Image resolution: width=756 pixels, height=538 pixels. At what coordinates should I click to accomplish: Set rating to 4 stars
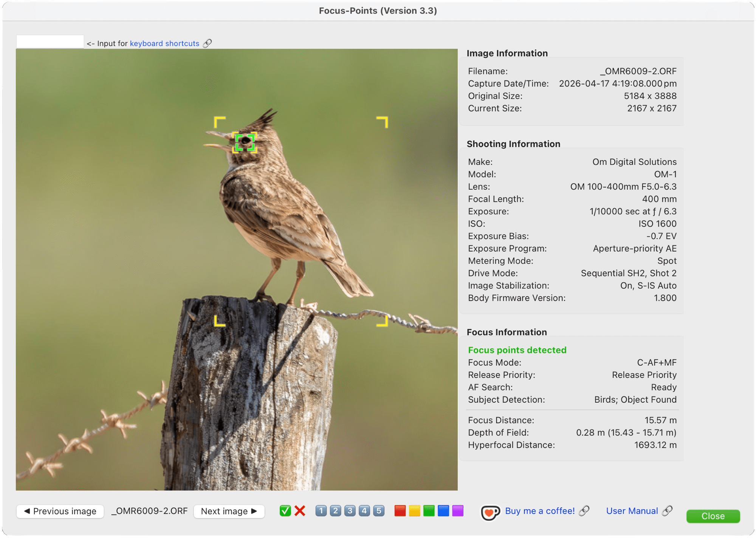click(x=364, y=511)
